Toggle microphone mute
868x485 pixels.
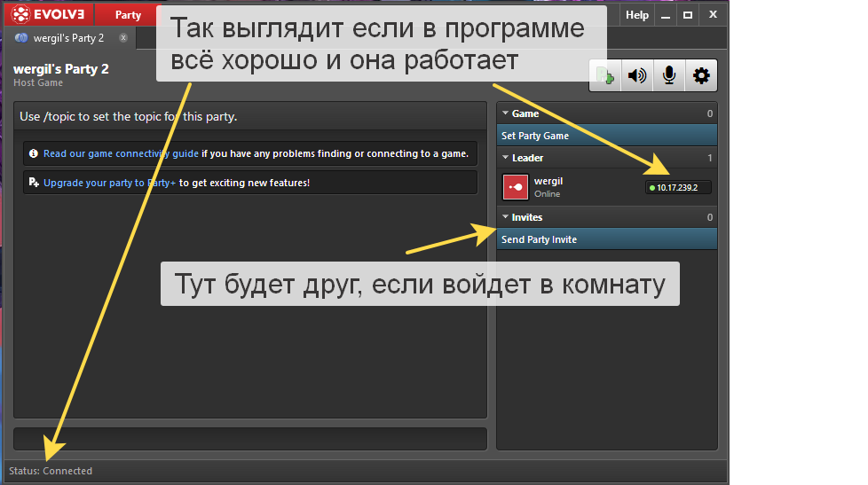click(668, 75)
